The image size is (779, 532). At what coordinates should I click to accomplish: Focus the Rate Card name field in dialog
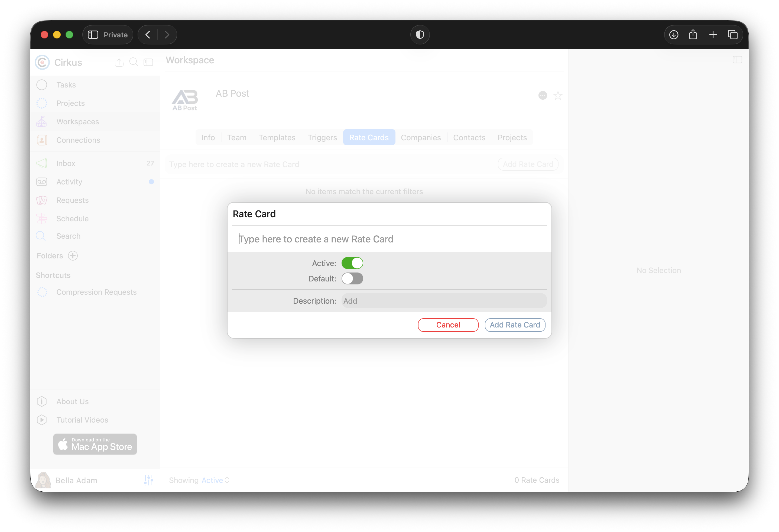point(389,239)
